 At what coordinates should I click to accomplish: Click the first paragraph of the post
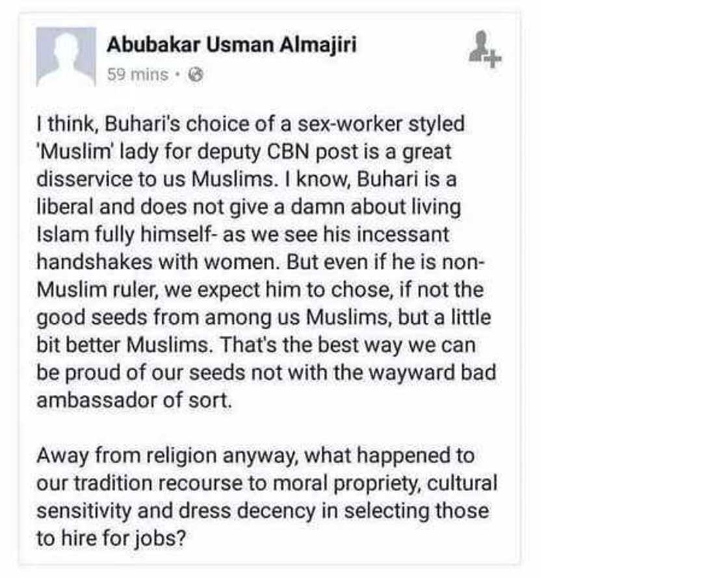[x=260, y=260]
